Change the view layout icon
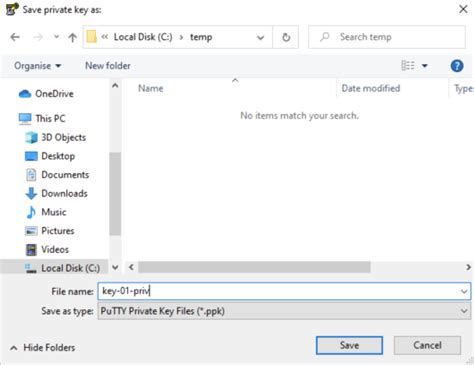This screenshot has width=474, height=365. point(408,66)
